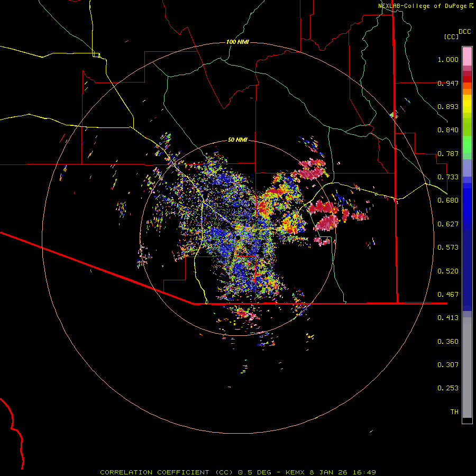
Task: Click the 0.733 scale value
Action: (x=448, y=177)
